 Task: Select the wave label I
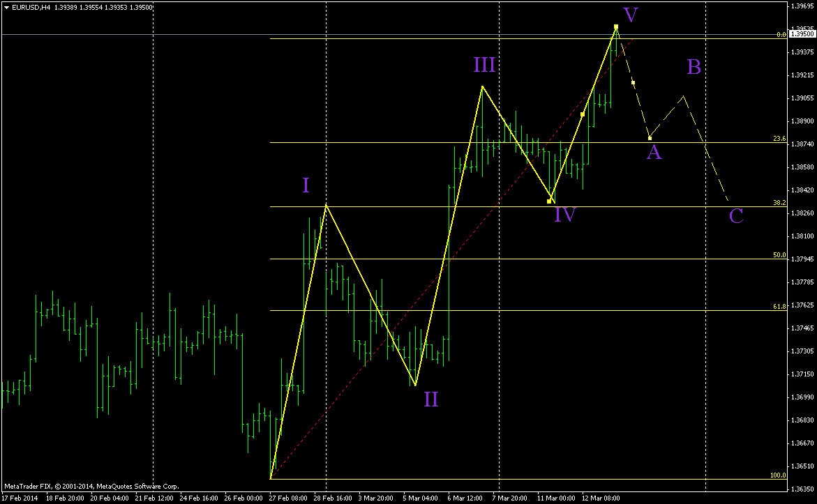click(306, 185)
